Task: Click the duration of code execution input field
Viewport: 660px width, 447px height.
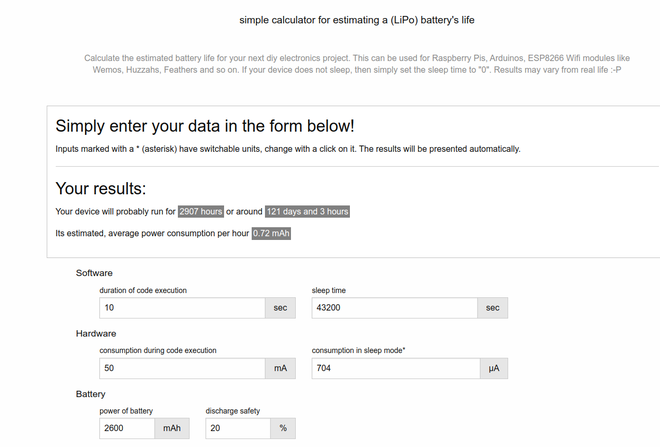Action: coord(182,308)
